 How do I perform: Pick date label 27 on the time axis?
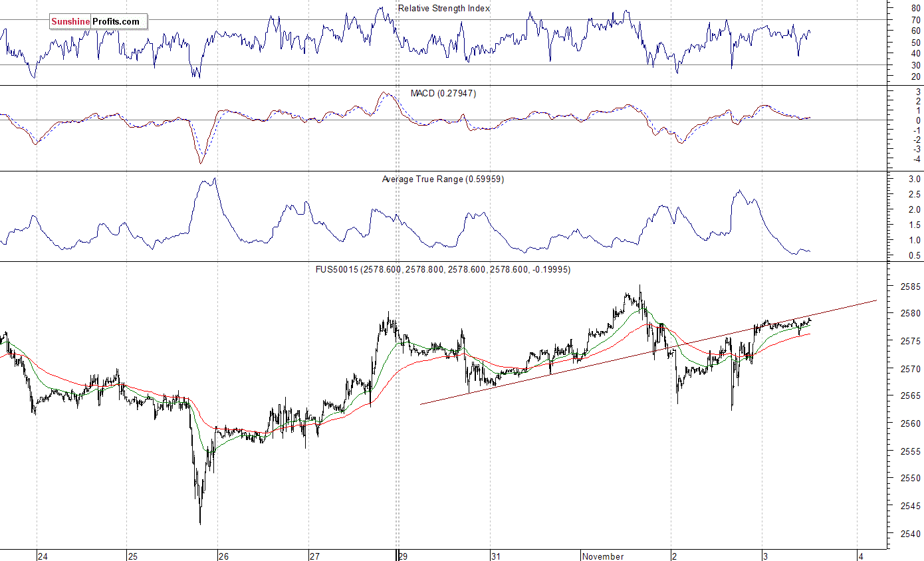314,556
